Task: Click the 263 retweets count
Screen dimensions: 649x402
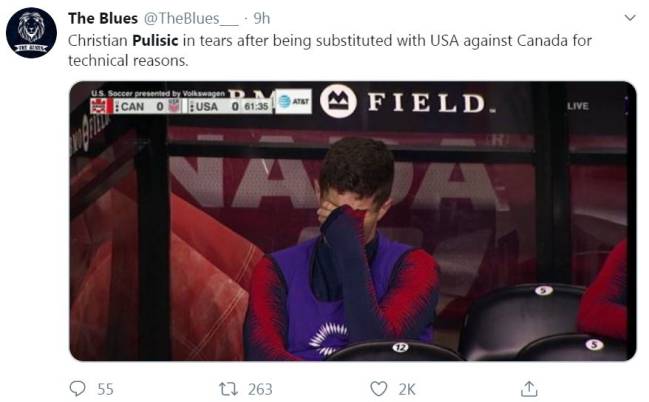Action: pyautogui.click(x=260, y=389)
